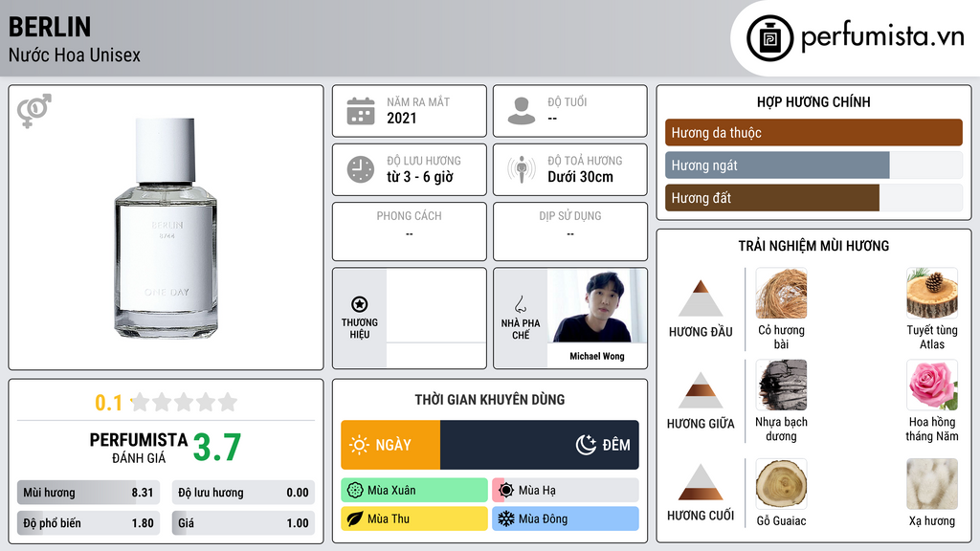Click the Hương đầu pyramid icon
The height and width of the screenshot is (551, 980).
pos(701,298)
